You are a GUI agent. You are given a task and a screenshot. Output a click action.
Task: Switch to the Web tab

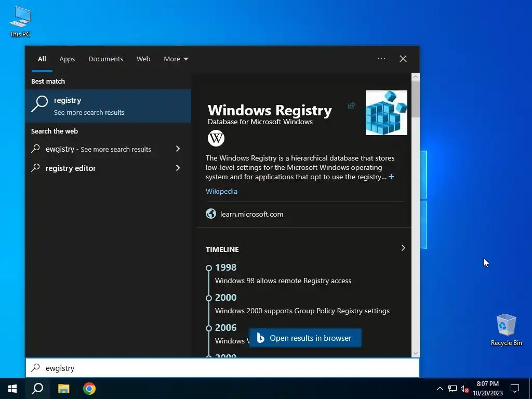tap(143, 59)
